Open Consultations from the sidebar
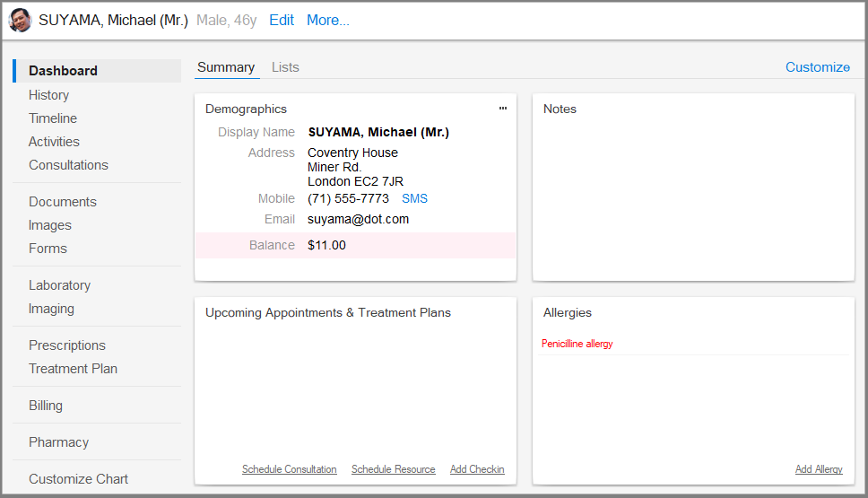The image size is (868, 498). click(x=68, y=165)
